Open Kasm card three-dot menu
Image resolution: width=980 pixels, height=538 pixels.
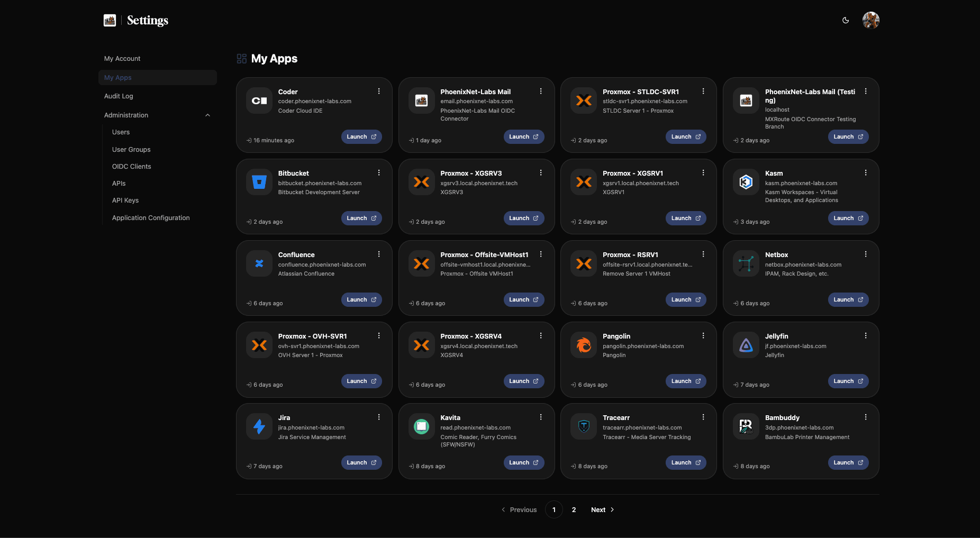tap(866, 172)
